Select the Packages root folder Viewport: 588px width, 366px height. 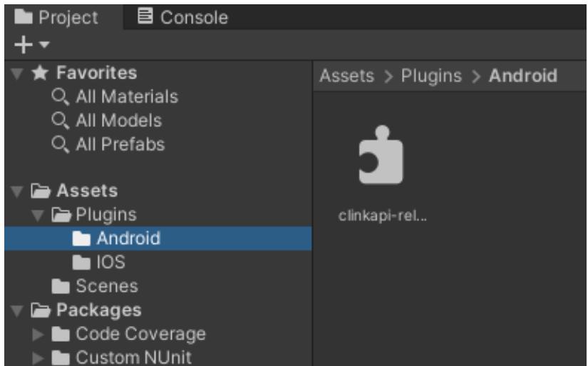click(98, 310)
